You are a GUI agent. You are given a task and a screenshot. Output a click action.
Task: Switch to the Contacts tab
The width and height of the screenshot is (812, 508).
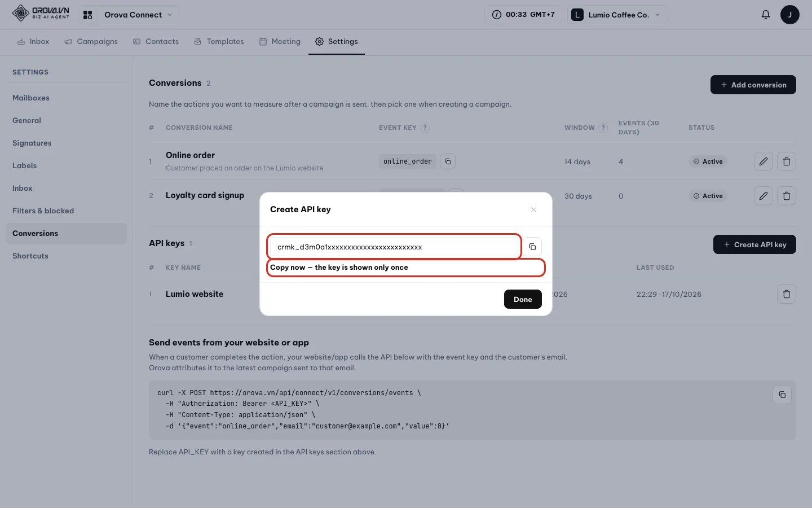pyautogui.click(x=156, y=41)
